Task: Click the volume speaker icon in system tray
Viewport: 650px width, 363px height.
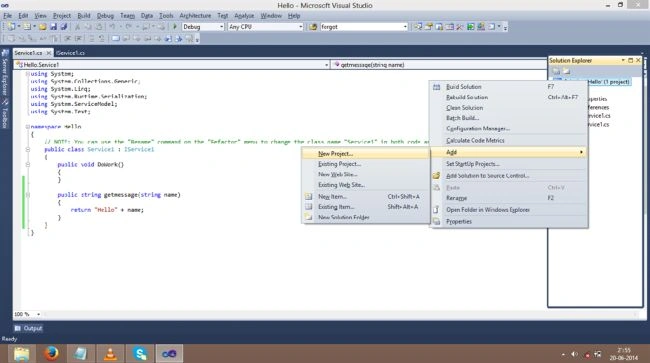Action: [x=574, y=354]
